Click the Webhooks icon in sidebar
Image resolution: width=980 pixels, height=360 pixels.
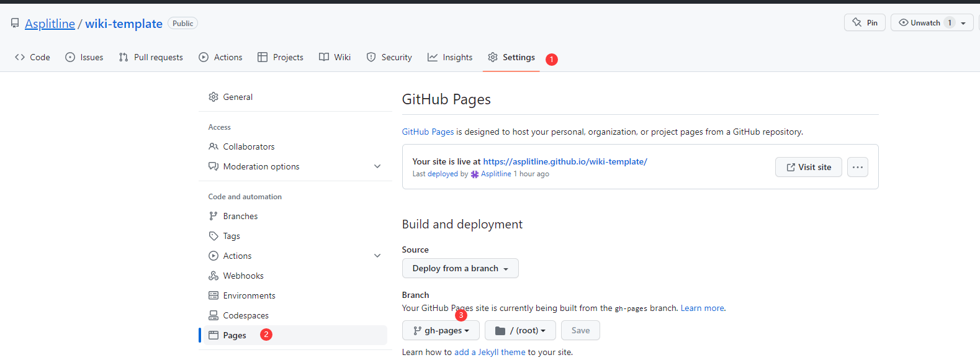pyautogui.click(x=214, y=276)
